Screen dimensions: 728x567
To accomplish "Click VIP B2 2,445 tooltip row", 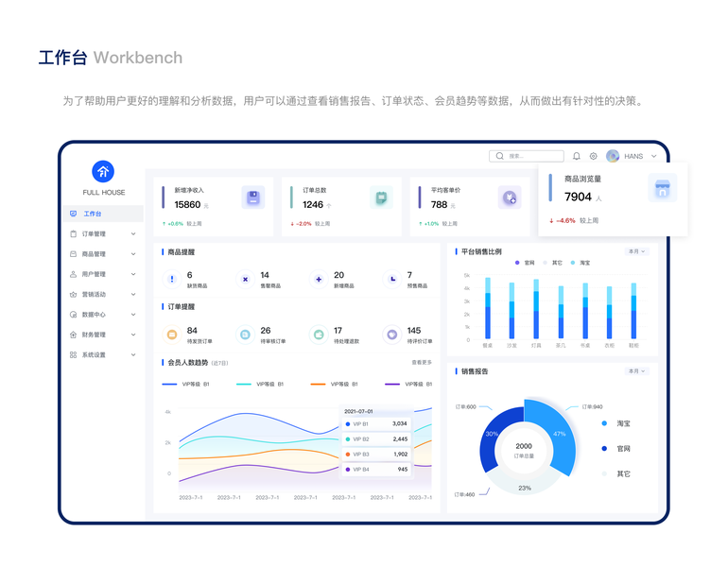I will (x=377, y=438).
